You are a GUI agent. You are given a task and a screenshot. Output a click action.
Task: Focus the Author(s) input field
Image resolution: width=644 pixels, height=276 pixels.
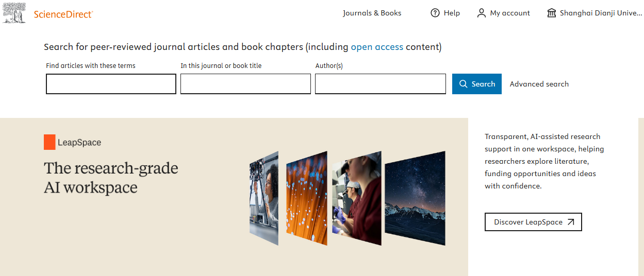click(380, 84)
